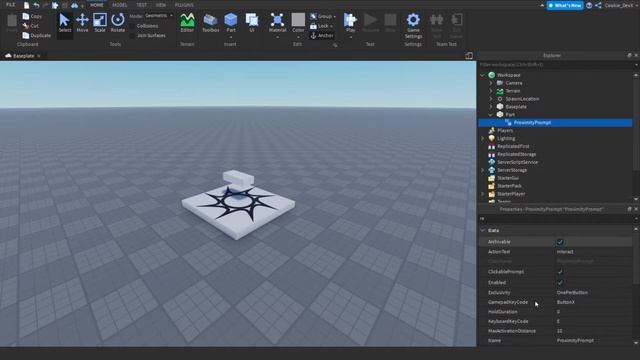The image size is (640, 360).
Task: Open the Mode Geometric dropdown
Action: pyautogui.click(x=159, y=16)
